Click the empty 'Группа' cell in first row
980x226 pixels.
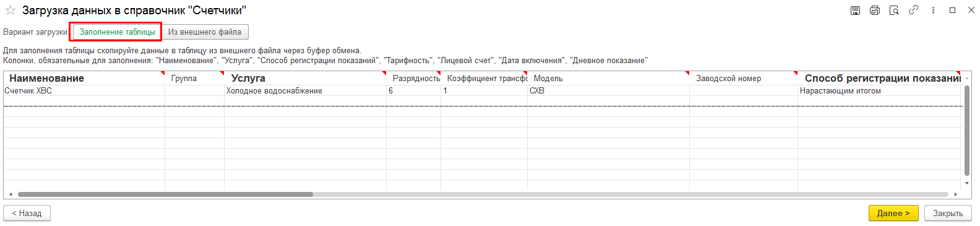[x=195, y=90]
